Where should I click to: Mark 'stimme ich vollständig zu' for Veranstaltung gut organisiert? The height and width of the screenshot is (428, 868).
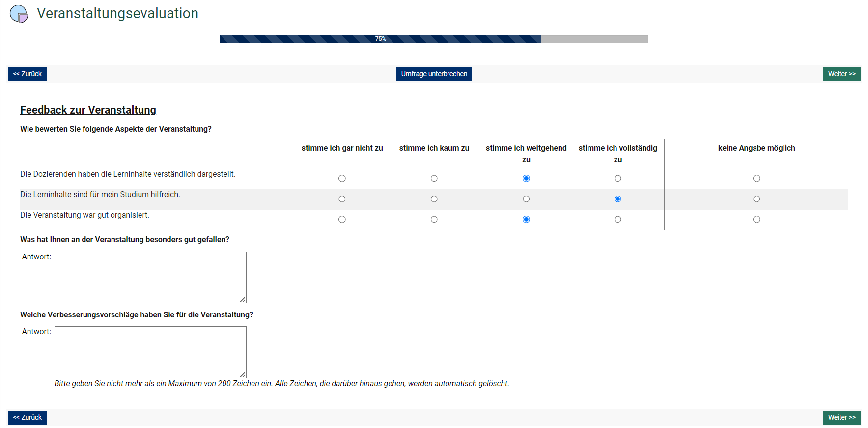click(x=617, y=219)
